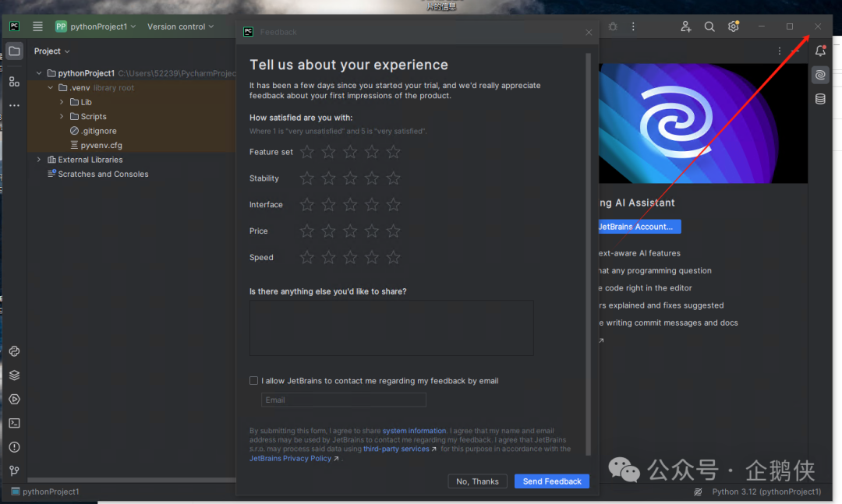
Task: Click the status bar icon beside Python 3.12
Action: click(698, 492)
